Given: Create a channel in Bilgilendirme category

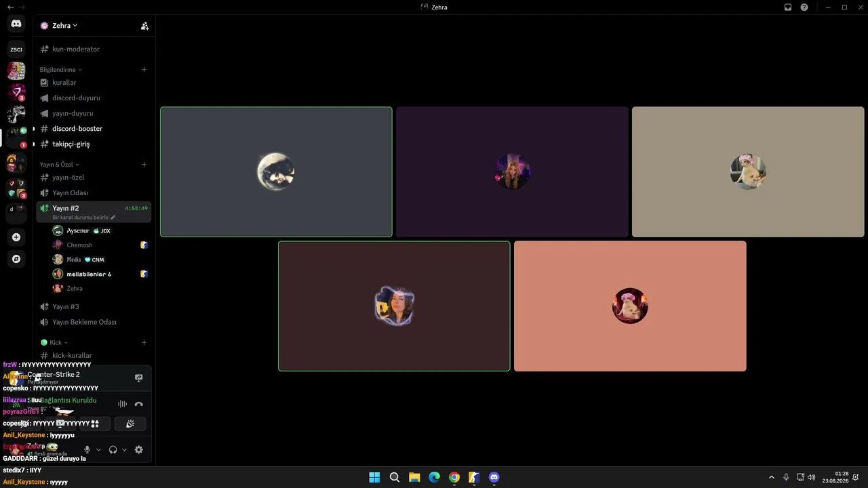Looking at the screenshot, I should [x=144, y=70].
